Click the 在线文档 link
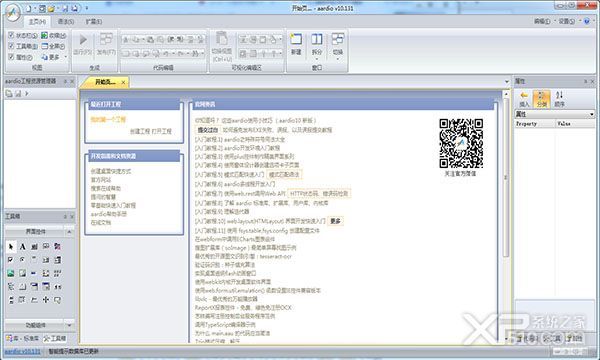The width and height of the screenshot is (600, 360). (x=101, y=222)
